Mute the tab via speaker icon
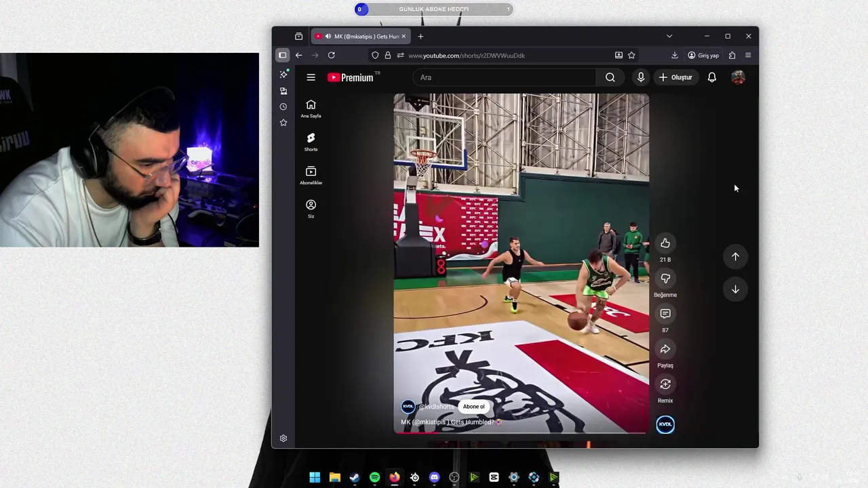The image size is (868, 488). point(328,36)
